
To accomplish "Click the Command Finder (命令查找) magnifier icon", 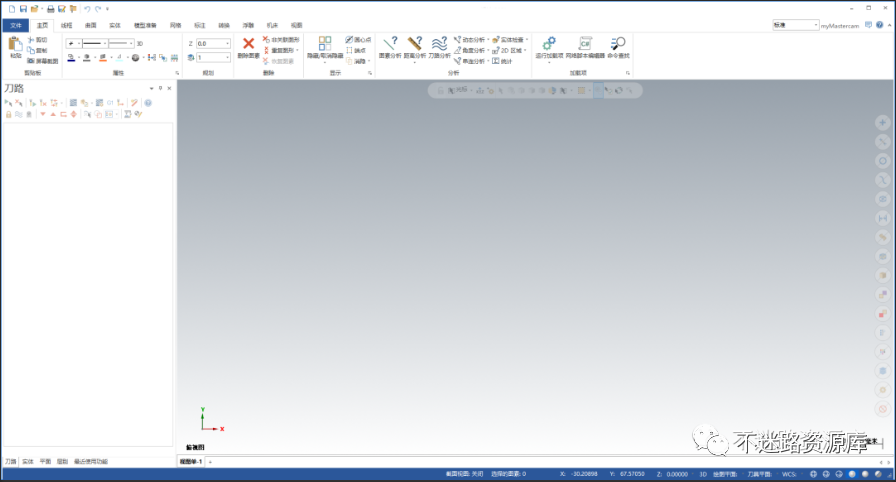I will tap(618, 43).
